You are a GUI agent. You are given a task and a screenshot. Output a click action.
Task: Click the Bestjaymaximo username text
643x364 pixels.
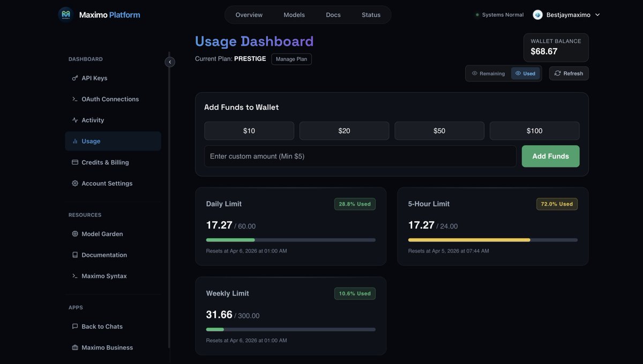click(x=569, y=15)
